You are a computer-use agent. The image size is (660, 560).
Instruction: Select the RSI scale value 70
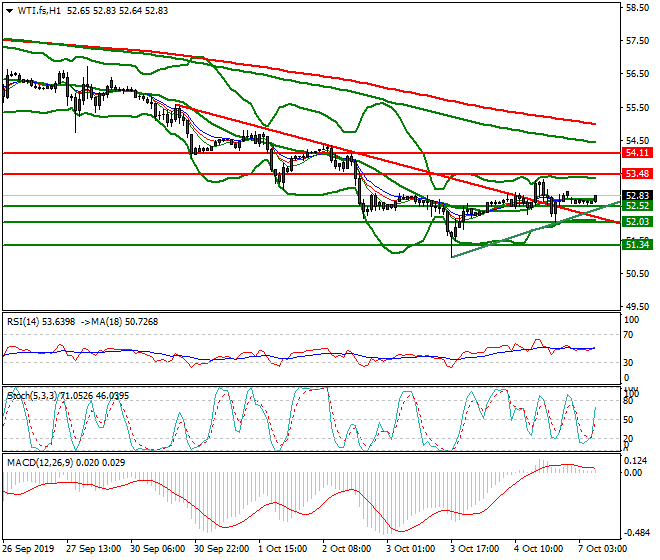coord(628,335)
